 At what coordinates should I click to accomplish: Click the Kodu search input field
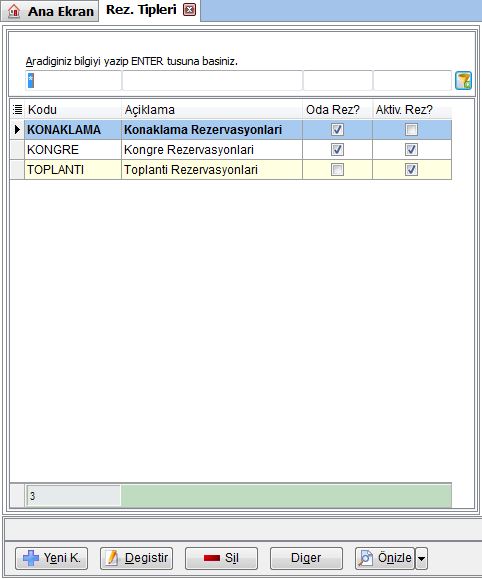(73, 80)
